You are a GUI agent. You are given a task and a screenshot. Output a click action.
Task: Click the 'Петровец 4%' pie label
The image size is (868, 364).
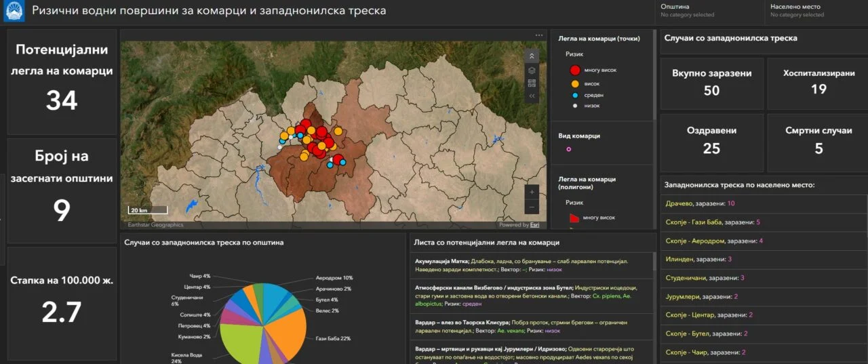pyautogui.click(x=195, y=325)
